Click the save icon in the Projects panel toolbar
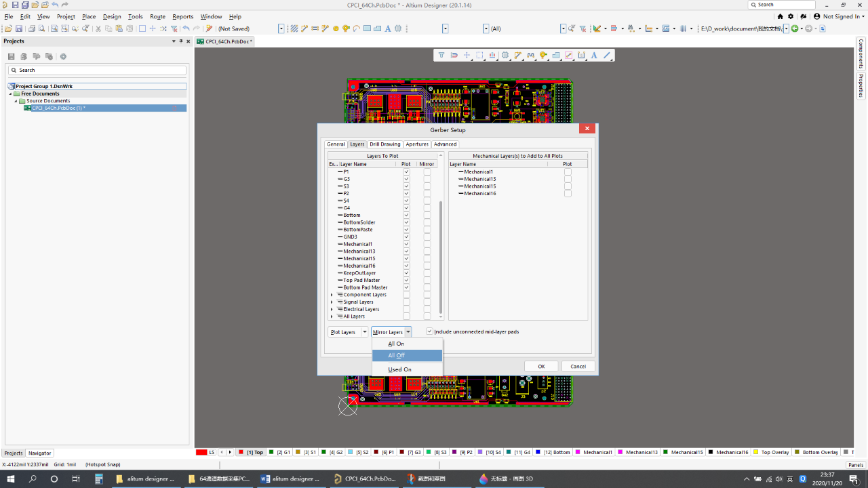 [12, 56]
